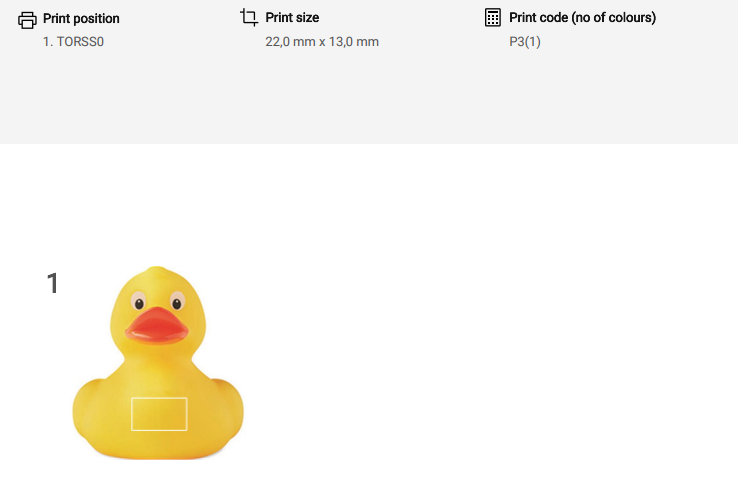
Task: Click the 22,0 mm x 13,0 mm value
Action: [x=322, y=42]
